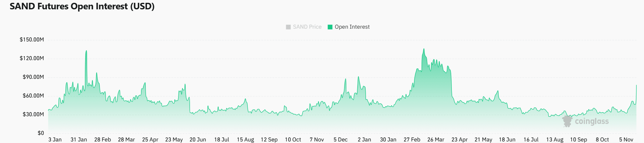Click the $120.00M y-axis label
The height and width of the screenshot is (143, 644).
32,58
